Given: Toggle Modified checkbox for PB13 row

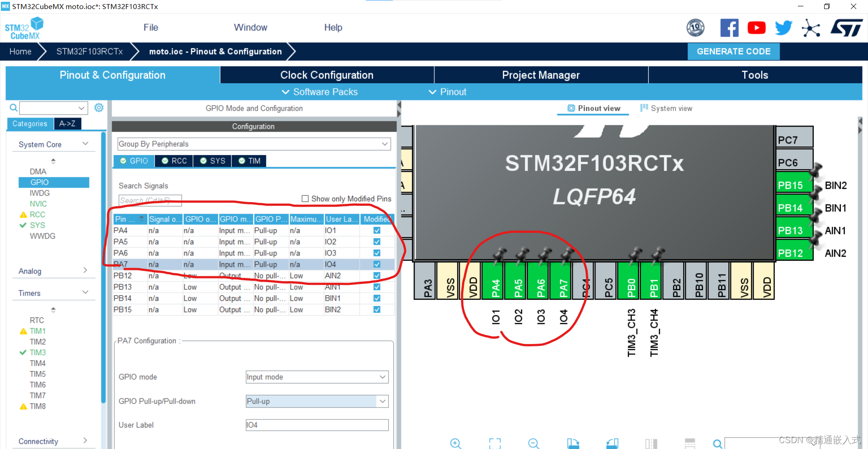Looking at the screenshot, I should point(377,287).
